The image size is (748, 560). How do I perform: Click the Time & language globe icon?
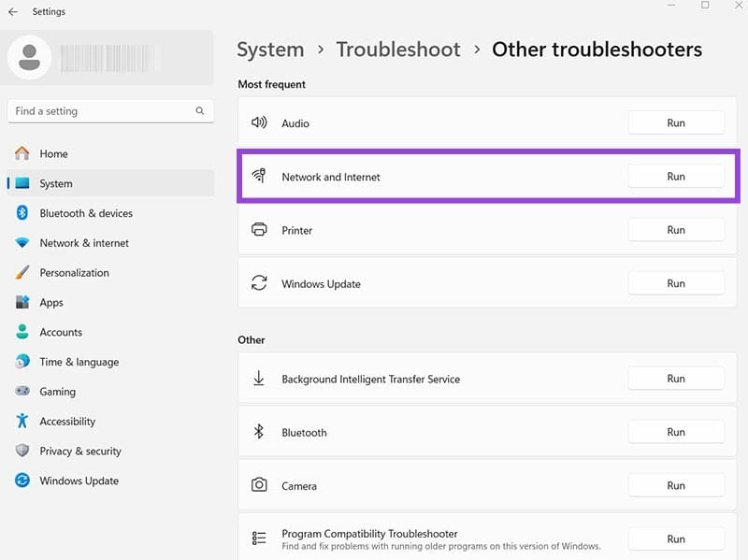[22, 362]
